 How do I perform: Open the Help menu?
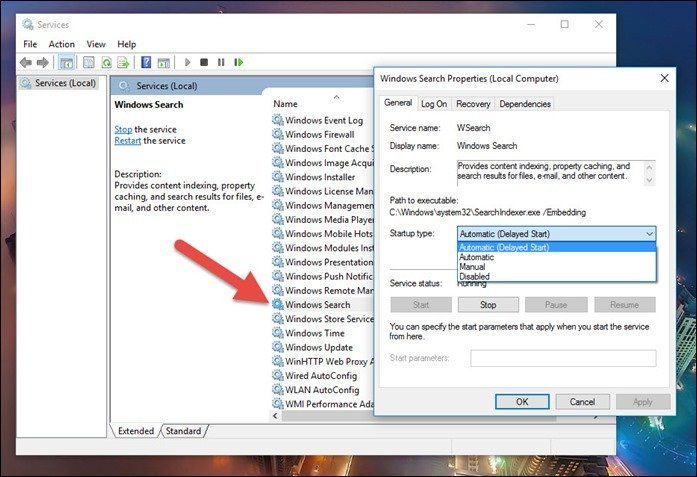[127, 44]
